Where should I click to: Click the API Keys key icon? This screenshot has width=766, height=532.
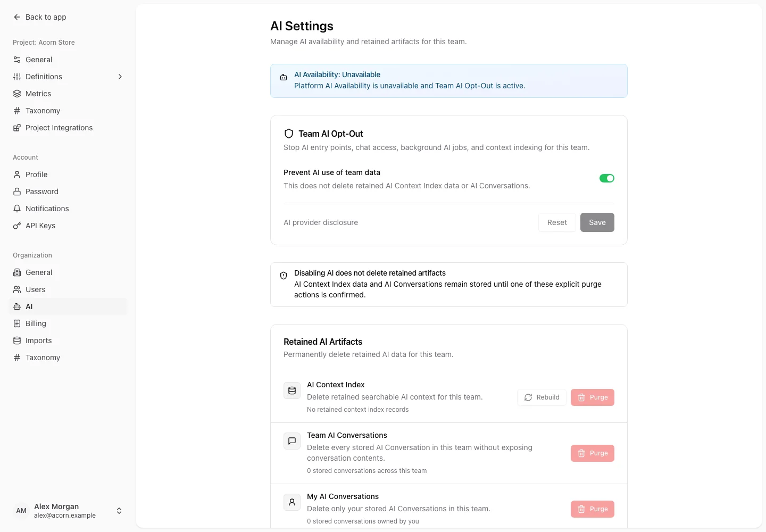pos(17,226)
